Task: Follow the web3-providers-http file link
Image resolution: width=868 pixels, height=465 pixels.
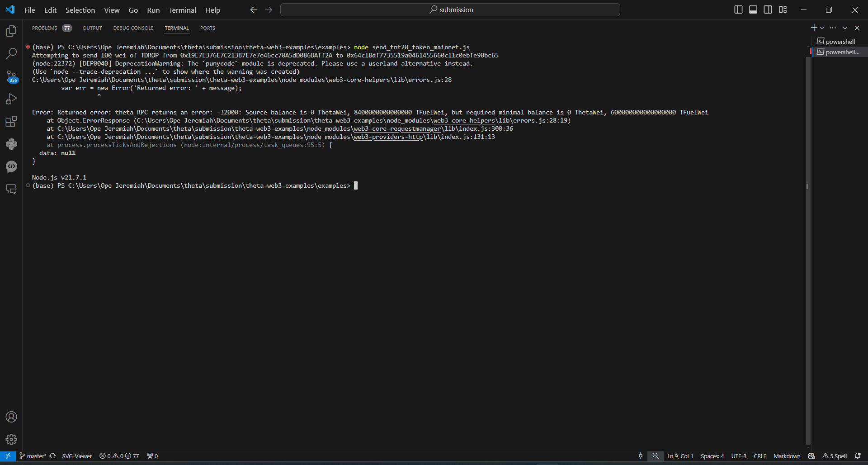Action: pos(388,137)
